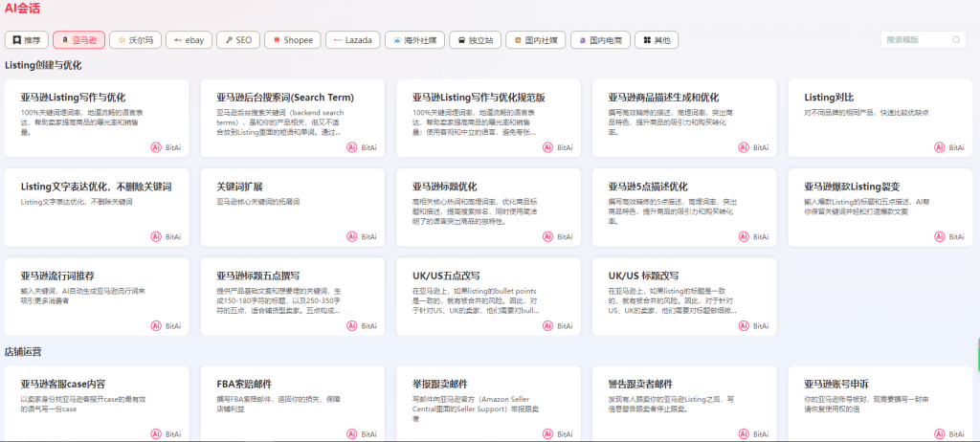Click BitAi logo icon on 亚马逊爆款Listing裂变 card
980x442 pixels.
point(938,236)
